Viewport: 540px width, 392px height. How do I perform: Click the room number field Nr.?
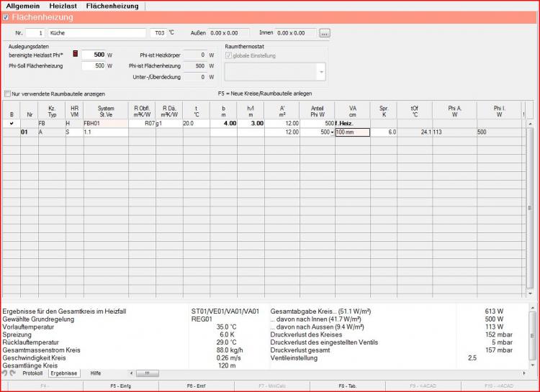pos(35,33)
